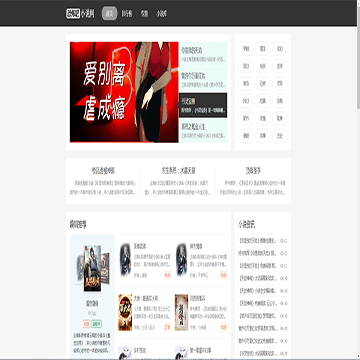This screenshot has height=360, width=360.
Task: Open the bottom entry of the banner side list
Action: (203, 130)
